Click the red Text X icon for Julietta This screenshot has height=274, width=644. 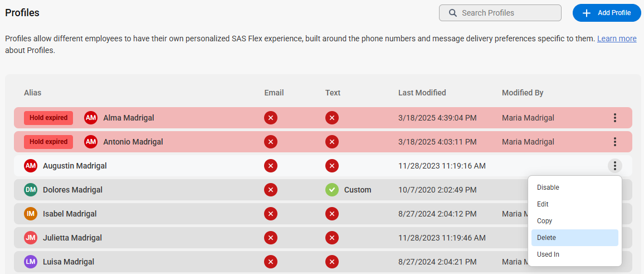[332, 238]
